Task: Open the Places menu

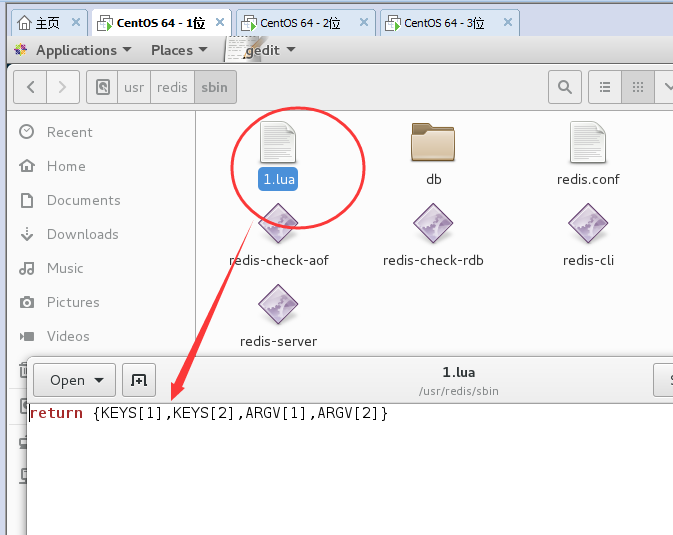Action: pos(179,50)
